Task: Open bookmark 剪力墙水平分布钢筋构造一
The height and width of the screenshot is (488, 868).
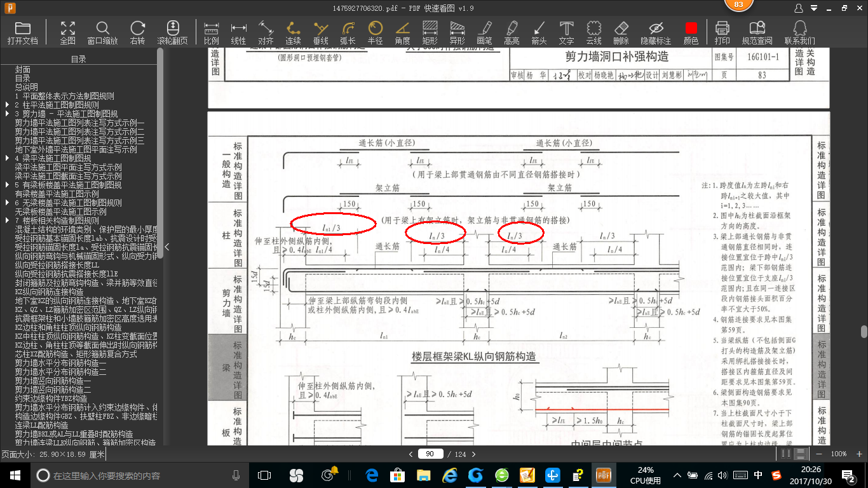Action: click(60, 363)
